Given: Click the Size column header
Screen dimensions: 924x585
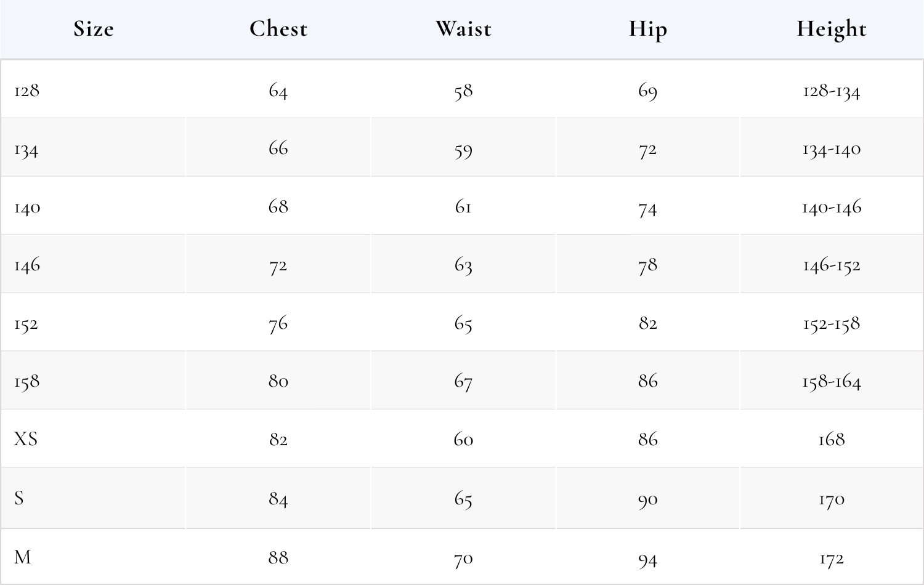Looking at the screenshot, I should 94,29.
